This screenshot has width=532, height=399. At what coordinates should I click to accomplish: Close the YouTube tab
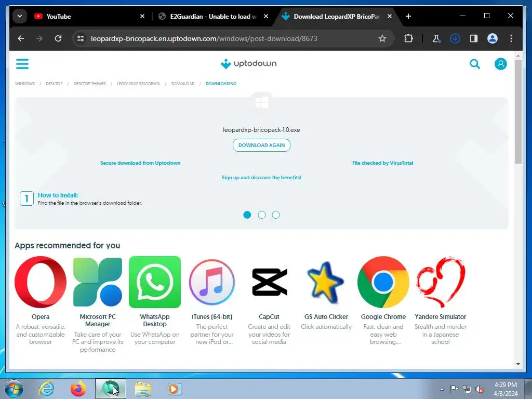pos(142,16)
